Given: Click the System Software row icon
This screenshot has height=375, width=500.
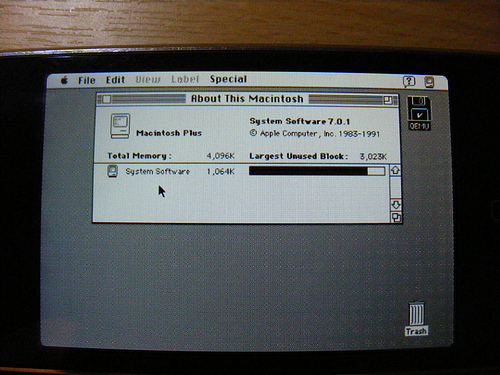Looking at the screenshot, I should coord(113,171).
